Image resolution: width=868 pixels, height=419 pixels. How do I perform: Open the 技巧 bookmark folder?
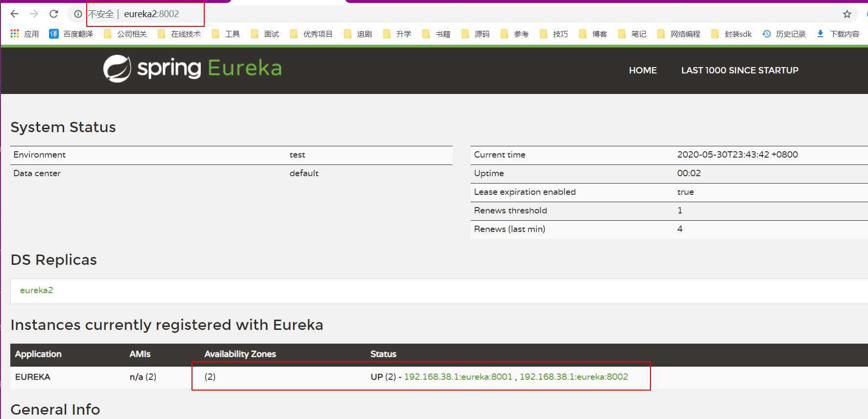[554, 34]
